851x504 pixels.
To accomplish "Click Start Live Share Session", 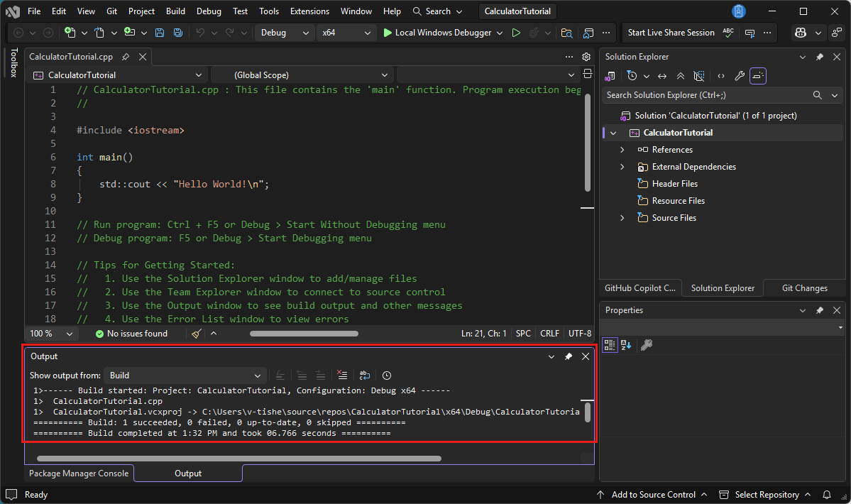I will click(x=671, y=33).
